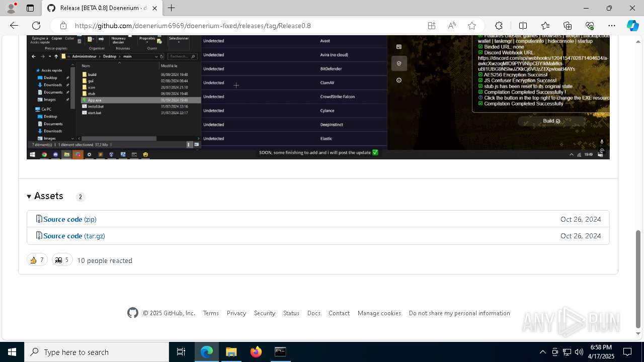Open Collections icon
This screenshot has width=644, height=362.
[x=568, y=26]
